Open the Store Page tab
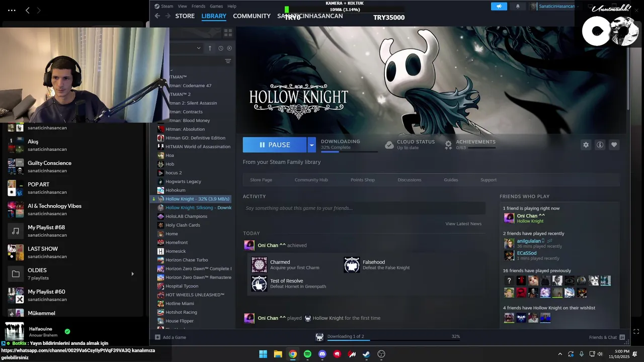Screen dimensions: 644x362 click(x=261, y=180)
